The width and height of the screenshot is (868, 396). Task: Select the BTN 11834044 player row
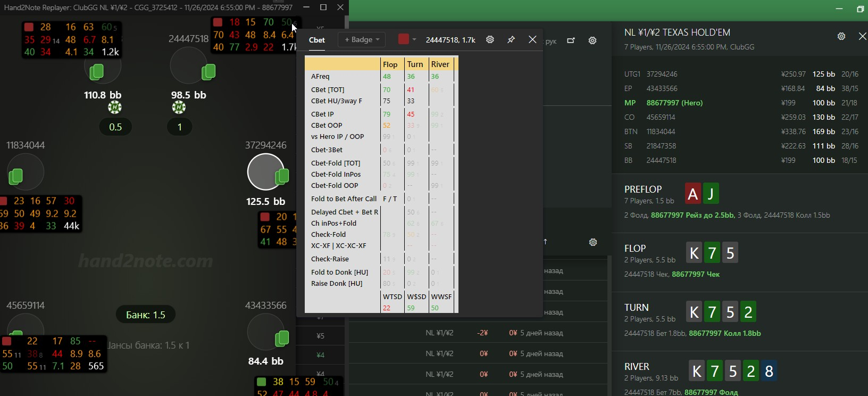pos(741,131)
